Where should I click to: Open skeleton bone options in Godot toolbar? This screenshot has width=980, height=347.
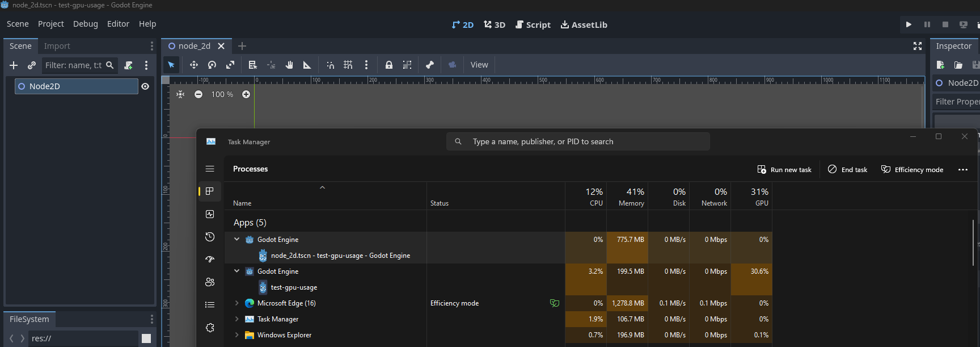(x=430, y=65)
